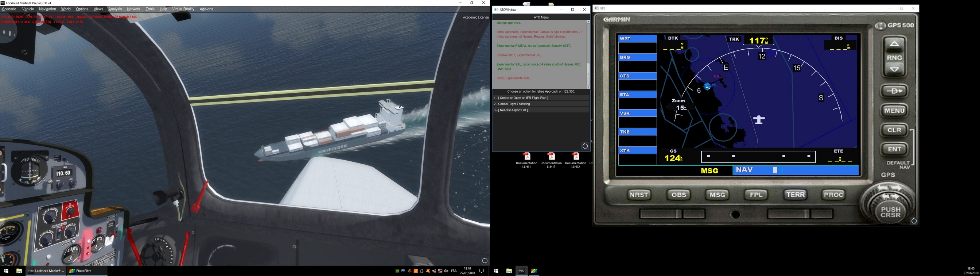
Task: Open the Virtual Reality menu
Action: click(183, 9)
